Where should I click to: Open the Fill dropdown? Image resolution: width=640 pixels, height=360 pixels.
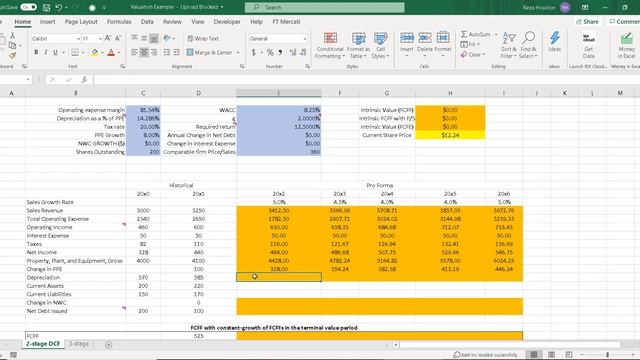click(x=470, y=44)
